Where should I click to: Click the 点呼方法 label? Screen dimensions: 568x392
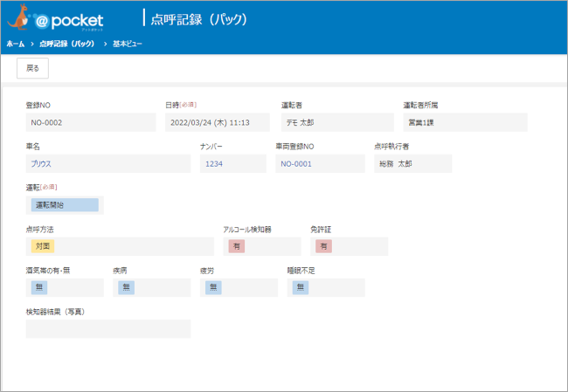(40, 230)
